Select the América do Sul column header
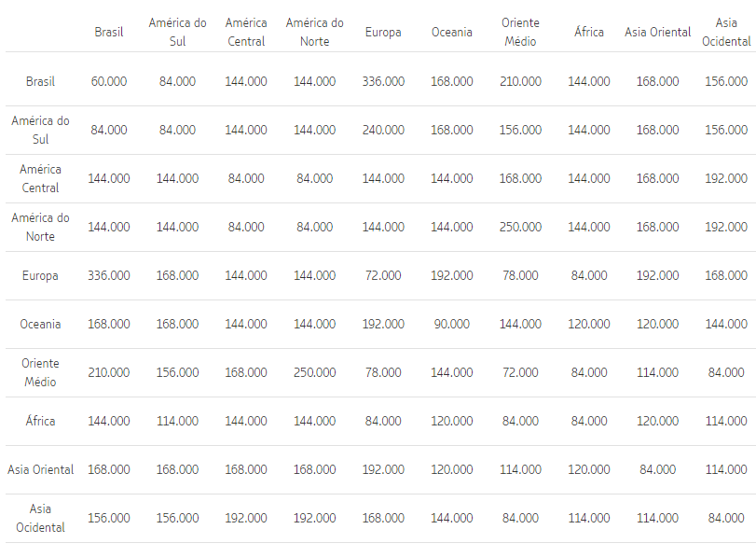Image resolution: width=756 pixels, height=557 pixels. (177, 32)
